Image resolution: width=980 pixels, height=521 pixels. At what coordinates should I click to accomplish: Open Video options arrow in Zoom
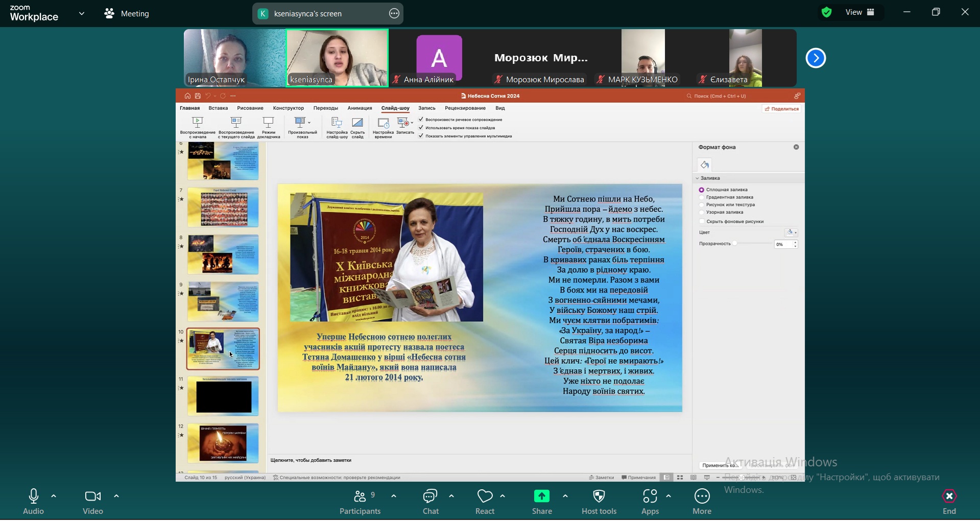pyautogui.click(x=116, y=497)
